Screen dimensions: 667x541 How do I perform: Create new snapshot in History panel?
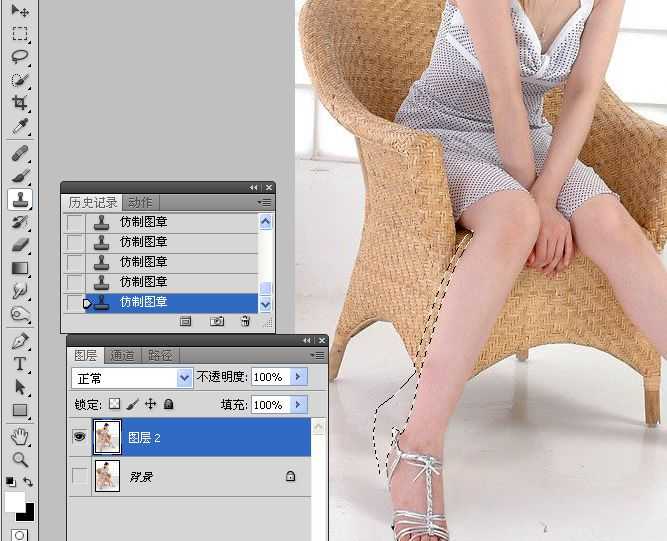(217, 321)
